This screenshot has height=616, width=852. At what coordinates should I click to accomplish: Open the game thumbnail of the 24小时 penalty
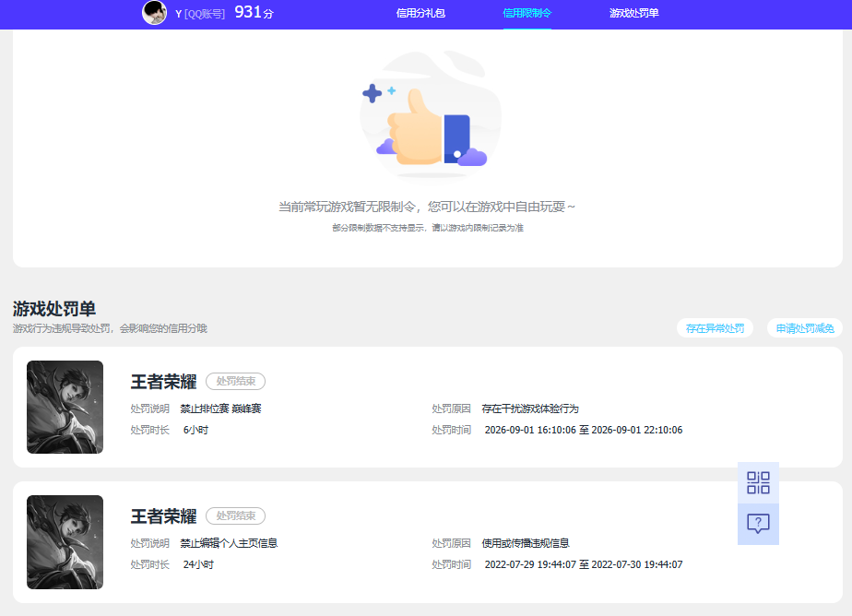coord(65,541)
